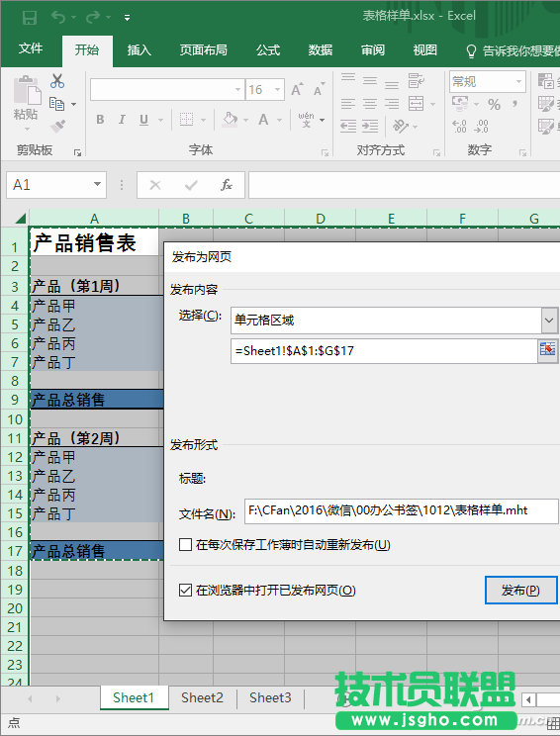The width and height of the screenshot is (560, 736).
Task: Open the publish content selection dropdown
Action: click(549, 321)
